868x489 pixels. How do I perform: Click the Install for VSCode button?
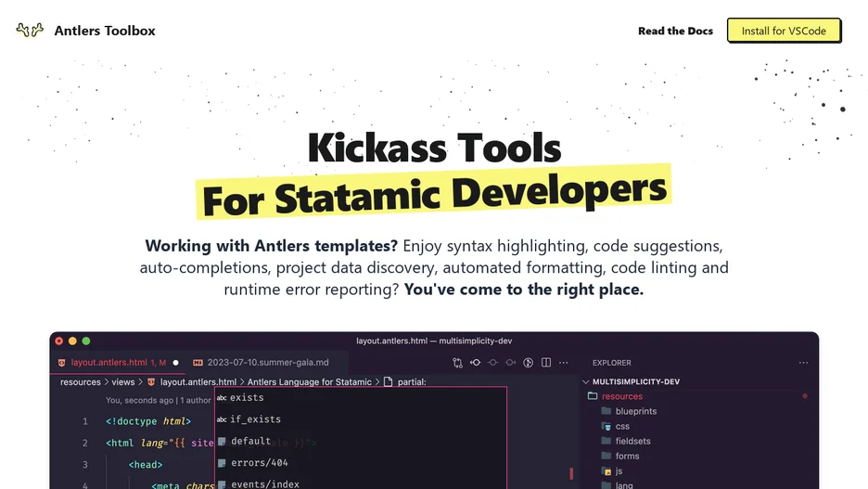[784, 31]
